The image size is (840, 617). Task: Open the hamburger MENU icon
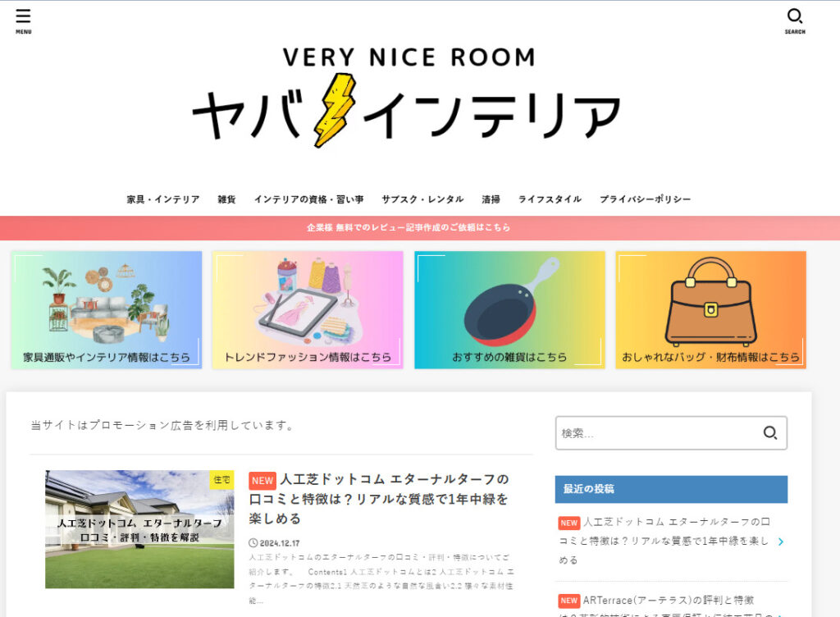click(23, 21)
